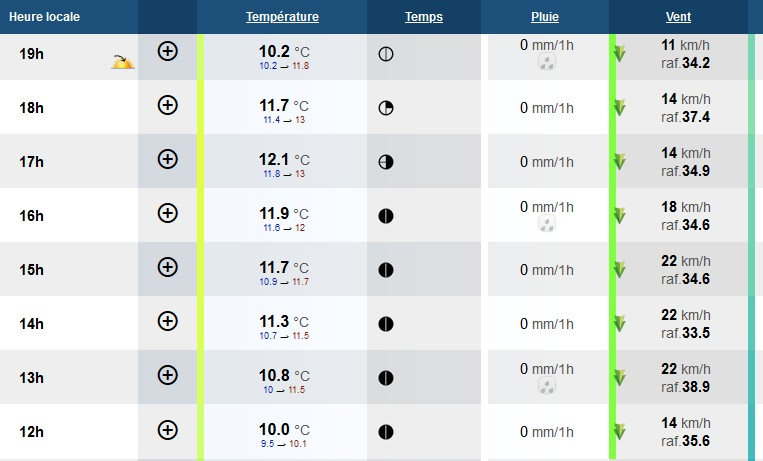Click the half-filled cloud icon at 17h

[x=386, y=162]
